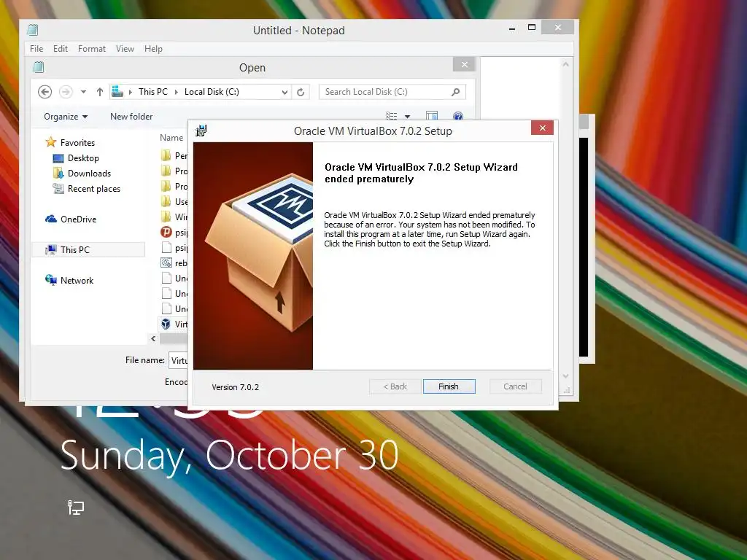This screenshot has height=560, width=747.
Task: Click the File name input field
Action: (179, 360)
